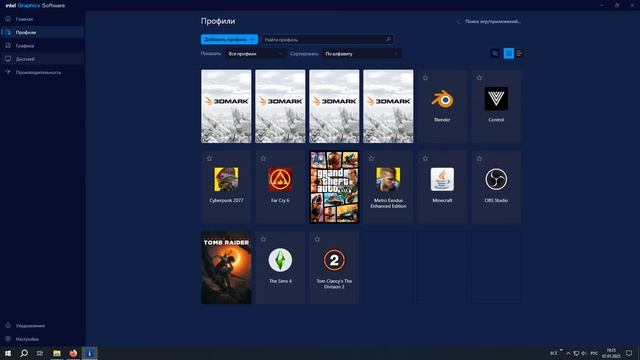Open the Windows Start menu
The image size is (640, 360).
(8, 353)
